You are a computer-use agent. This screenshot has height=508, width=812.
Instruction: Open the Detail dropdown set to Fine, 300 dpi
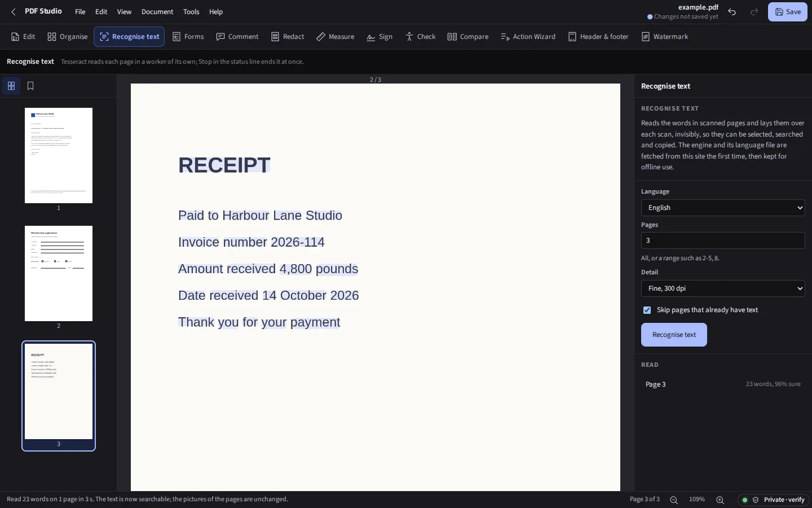[x=723, y=288]
